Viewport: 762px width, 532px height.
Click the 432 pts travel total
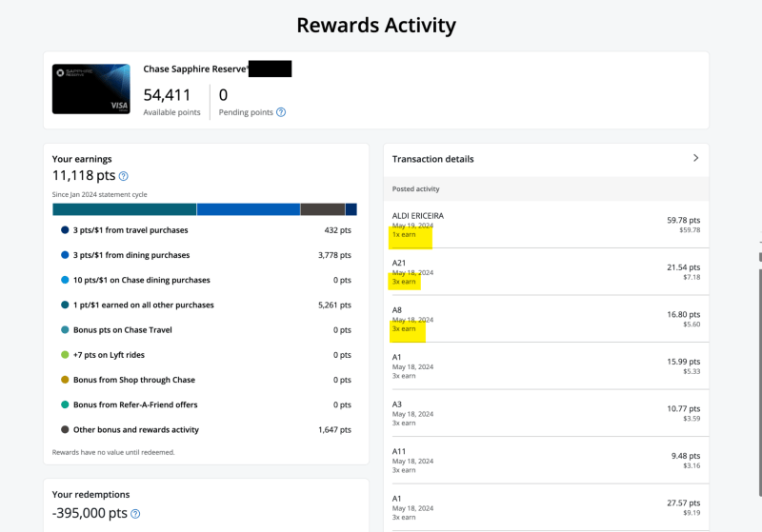(338, 230)
